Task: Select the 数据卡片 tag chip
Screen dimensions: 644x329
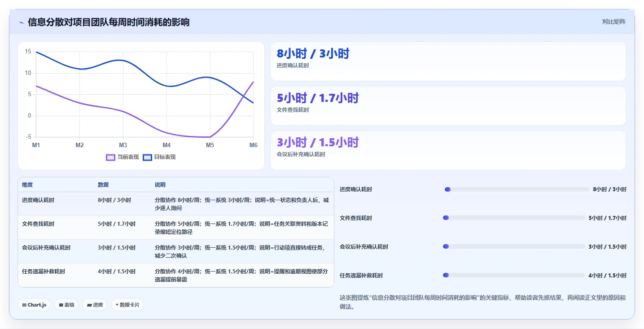Action: pyautogui.click(x=127, y=305)
